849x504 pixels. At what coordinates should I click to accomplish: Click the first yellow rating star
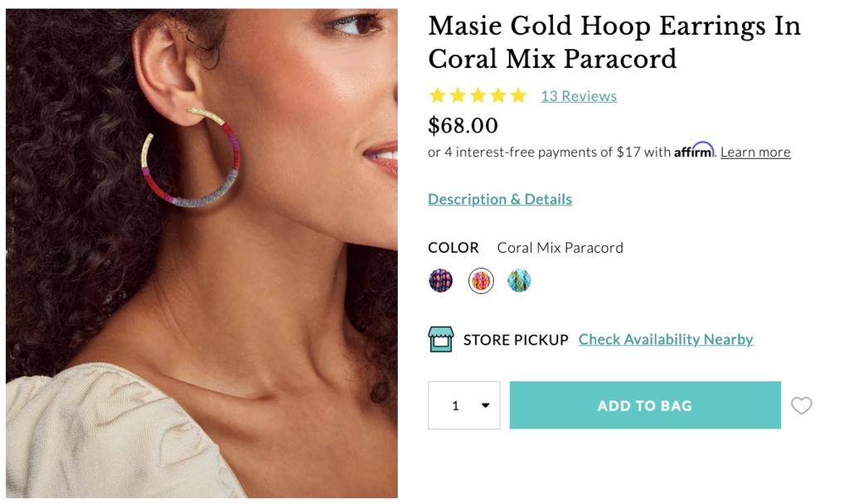(x=438, y=96)
